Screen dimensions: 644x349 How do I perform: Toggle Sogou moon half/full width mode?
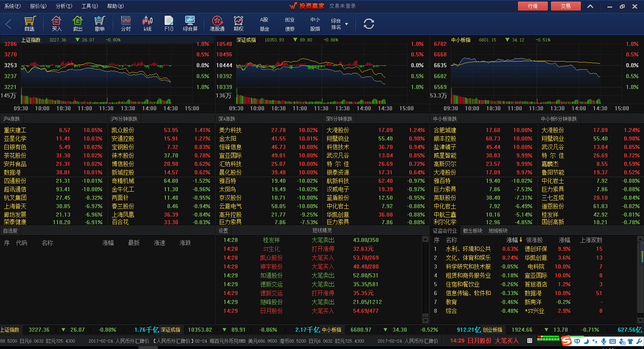coord(586,341)
